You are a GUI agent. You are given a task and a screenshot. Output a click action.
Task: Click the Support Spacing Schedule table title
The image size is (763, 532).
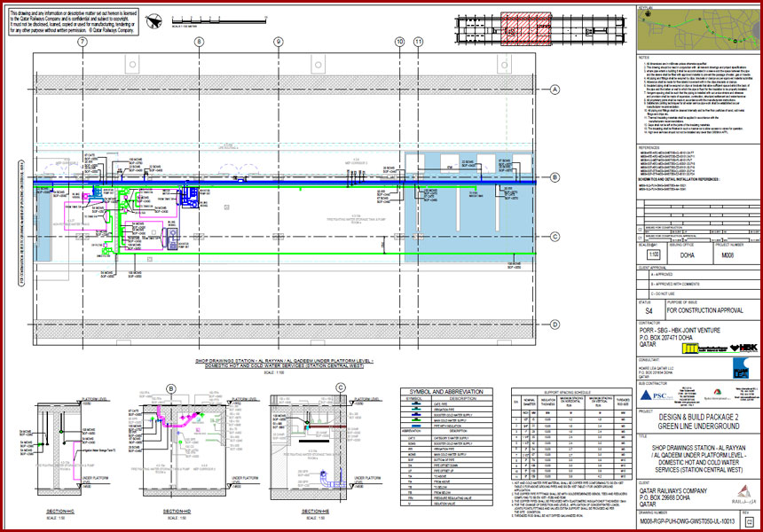click(x=568, y=390)
